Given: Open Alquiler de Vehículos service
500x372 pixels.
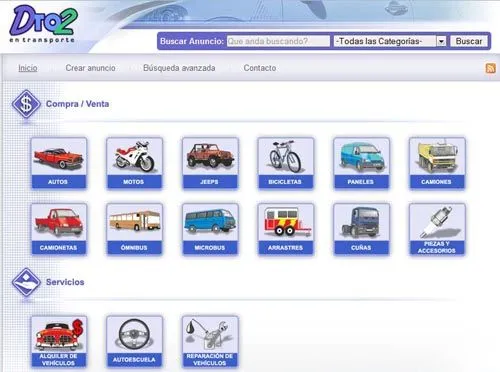Looking at the screenshot, I should tap(59, 342).
